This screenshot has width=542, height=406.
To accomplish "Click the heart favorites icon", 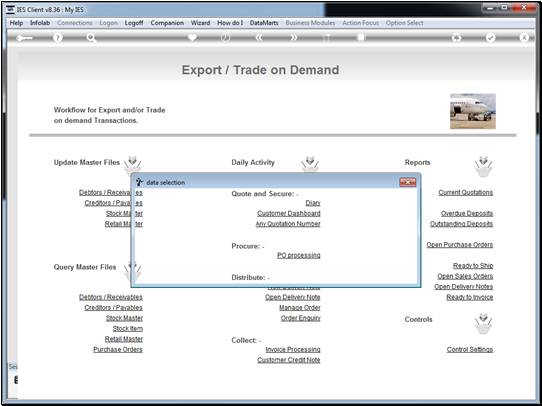I will point(192,37).
